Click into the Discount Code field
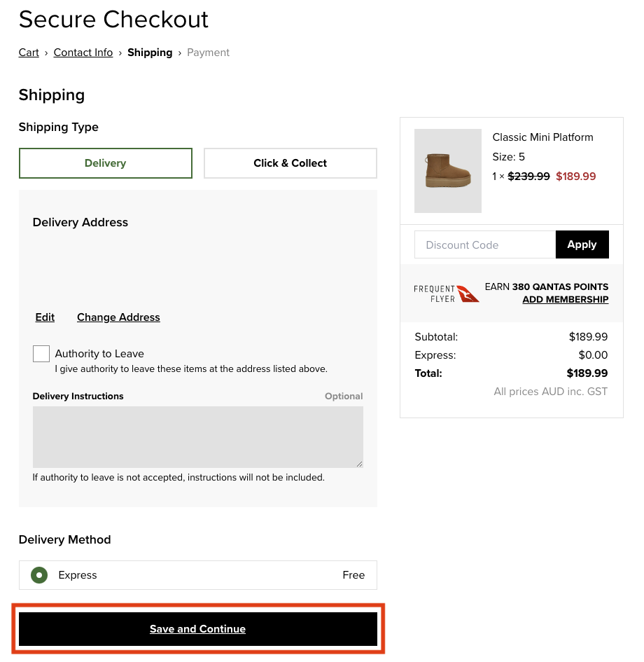The height and width of the screenshot is (662, 644). 485,244
